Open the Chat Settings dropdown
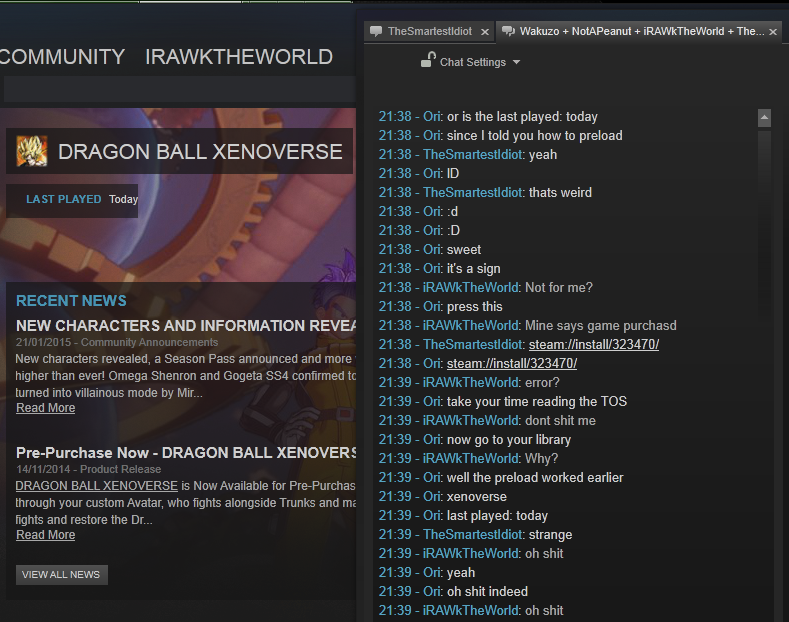Image resolution: width=789 pixels, height=622 pixels. 480,62
